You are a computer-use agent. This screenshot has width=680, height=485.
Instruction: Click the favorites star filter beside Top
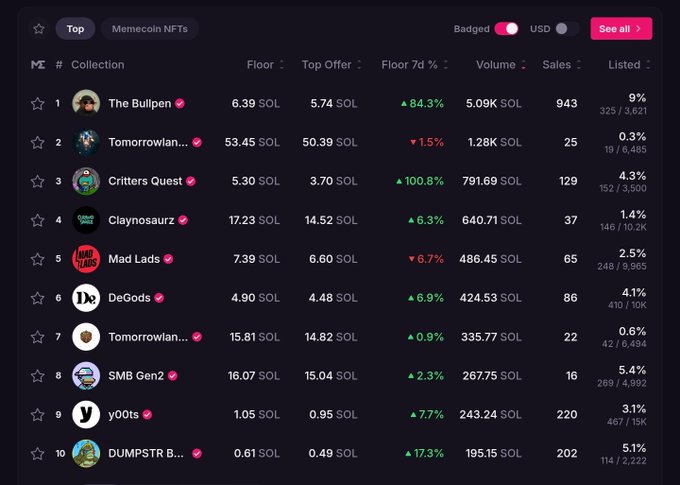39,29
